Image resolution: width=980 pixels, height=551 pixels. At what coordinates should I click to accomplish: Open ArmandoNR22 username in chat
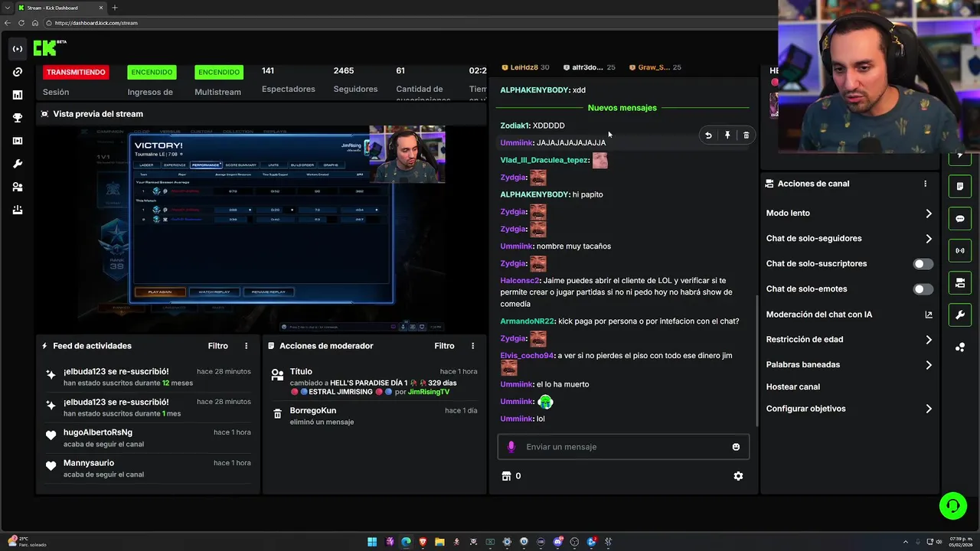point(528,321)
